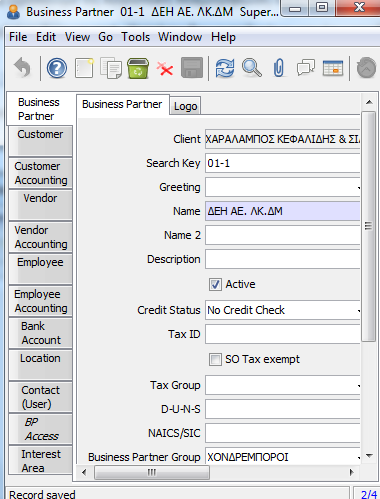Toggle the grid view table icon

333,68
